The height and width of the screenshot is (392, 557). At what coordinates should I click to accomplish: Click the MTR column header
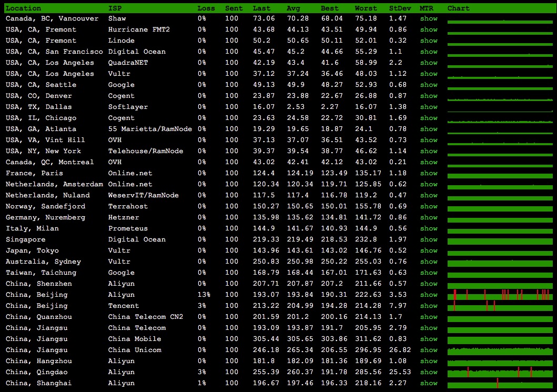pyautogui.click(x=426, y=8)
